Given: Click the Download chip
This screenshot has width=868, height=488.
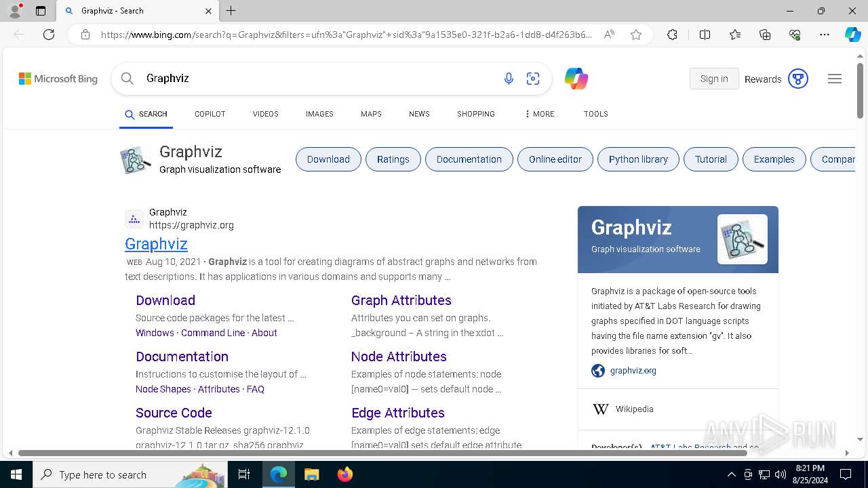Looking at the screenshot, I should (328, 159).
